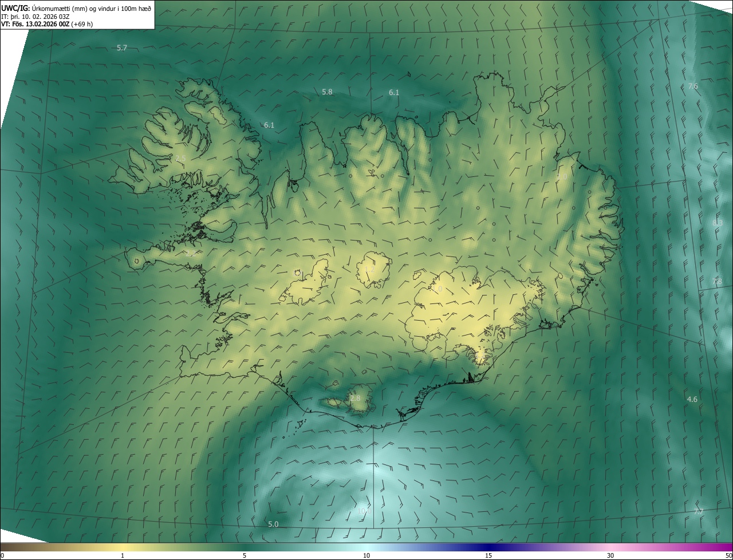Image resolution: width=733 pixels, height=560 pixels.
Task: Click the colorbar tick label "1"
Action: point(123,556)
